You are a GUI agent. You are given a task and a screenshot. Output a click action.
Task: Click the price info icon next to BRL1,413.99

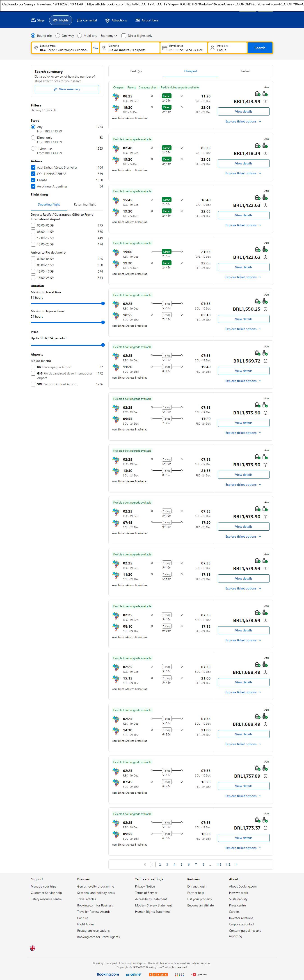pos(265,102)
